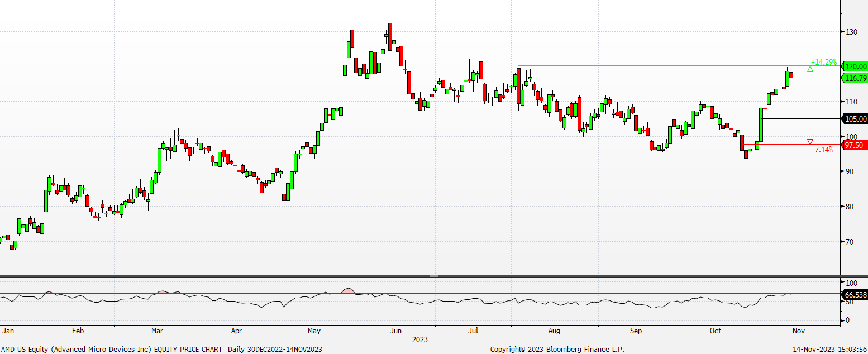Click the 90 price axis label

[850, 171]
